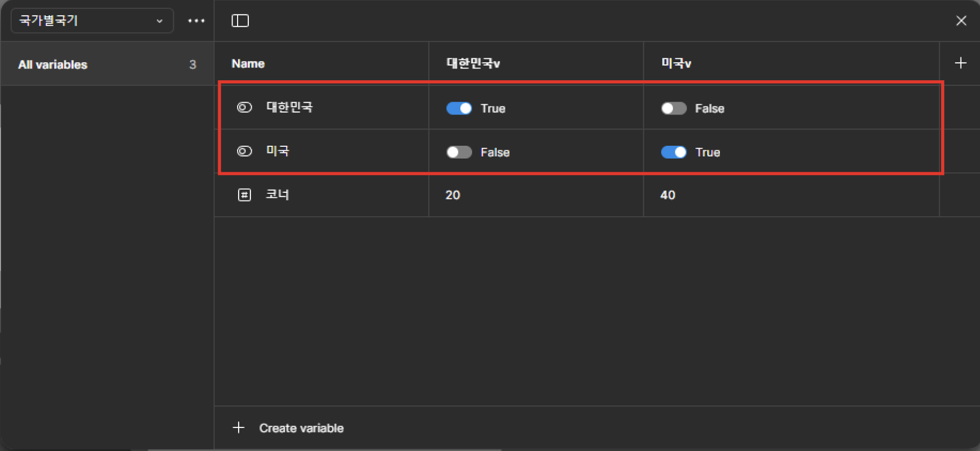This screenshot has height=451, width=980.
Task: Edit 코너 value 40 in 미국v mode
Action: tap(668, 195)
